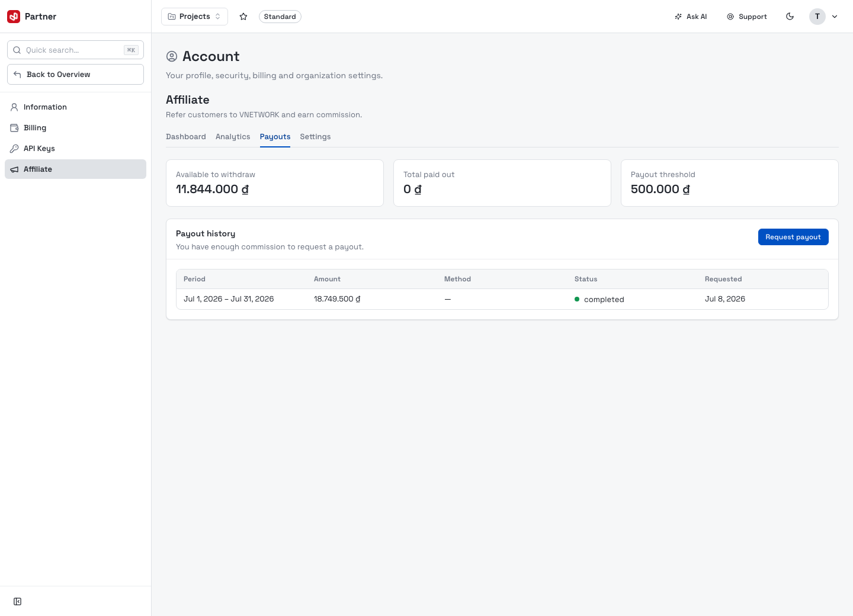
Task: Click the 18.749.500 đ amount cell
Action: 337,299
